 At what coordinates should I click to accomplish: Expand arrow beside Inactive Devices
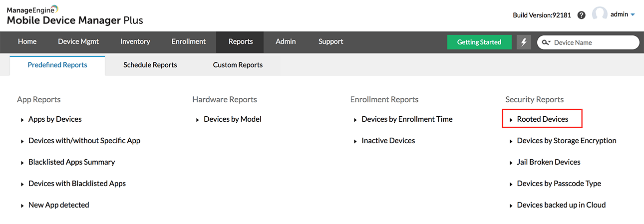pos(355,142)
